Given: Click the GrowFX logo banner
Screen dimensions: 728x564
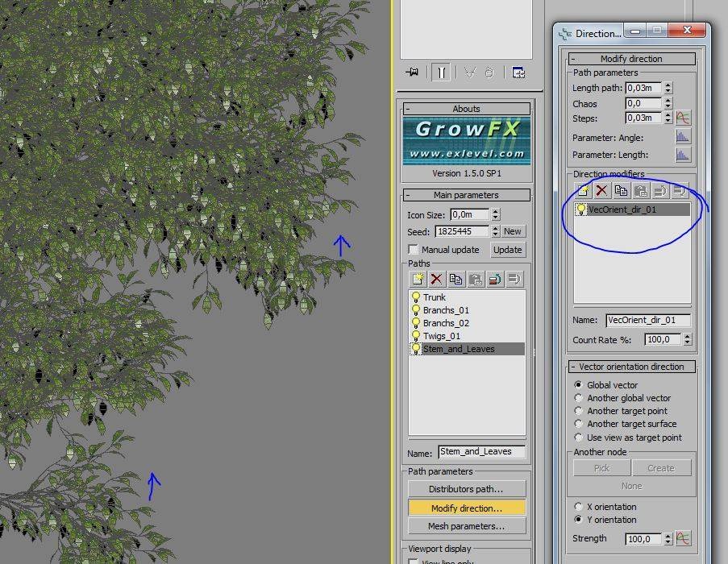Looking at the screenshot, I should 467,142.
